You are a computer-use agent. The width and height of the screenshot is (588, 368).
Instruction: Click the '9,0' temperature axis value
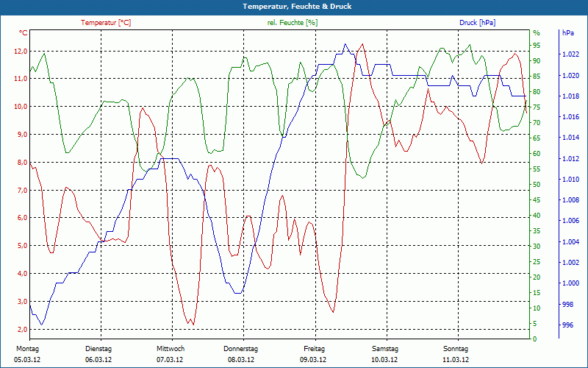23,135
